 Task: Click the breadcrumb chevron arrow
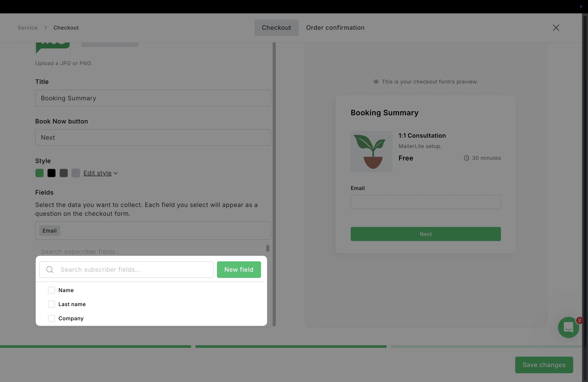[46, 28]
